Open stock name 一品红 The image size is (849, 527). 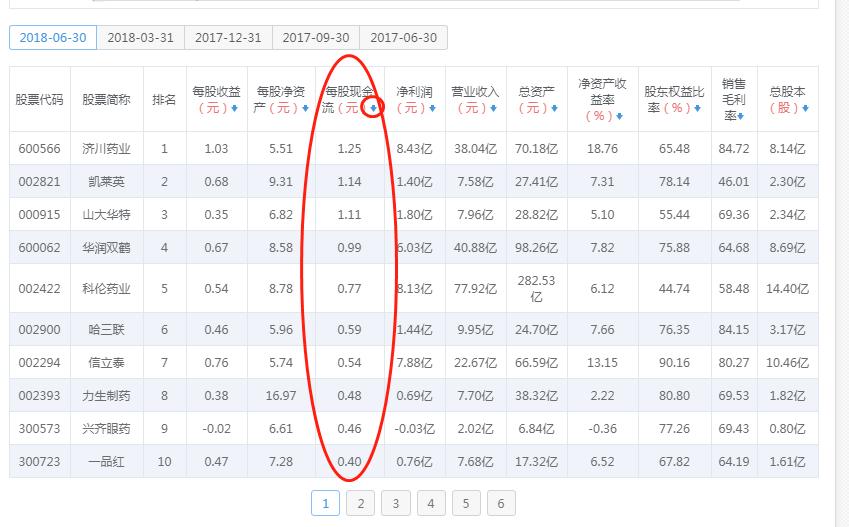coord(107,461)
